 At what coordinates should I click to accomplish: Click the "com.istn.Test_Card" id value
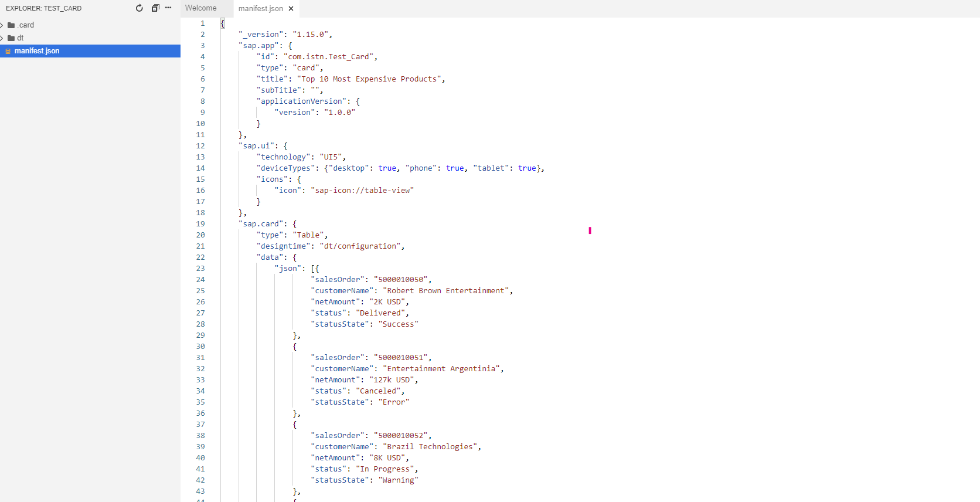click(328, 57)
